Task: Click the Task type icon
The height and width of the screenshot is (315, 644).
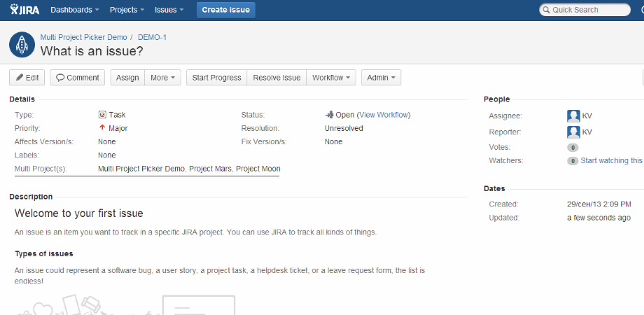Action: (x=102, y=115)
